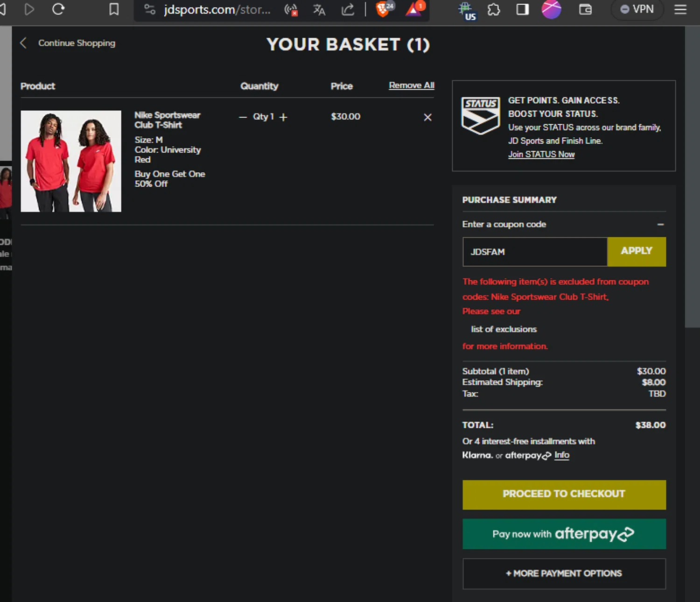Open site settings icon in address bar
Viewport: 700px width, 602px height.
150,9
